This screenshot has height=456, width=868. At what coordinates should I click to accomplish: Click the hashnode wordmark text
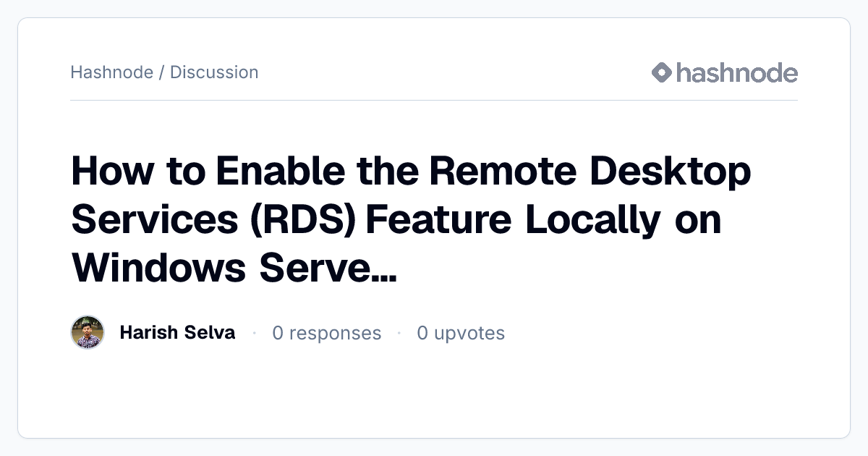737,72
